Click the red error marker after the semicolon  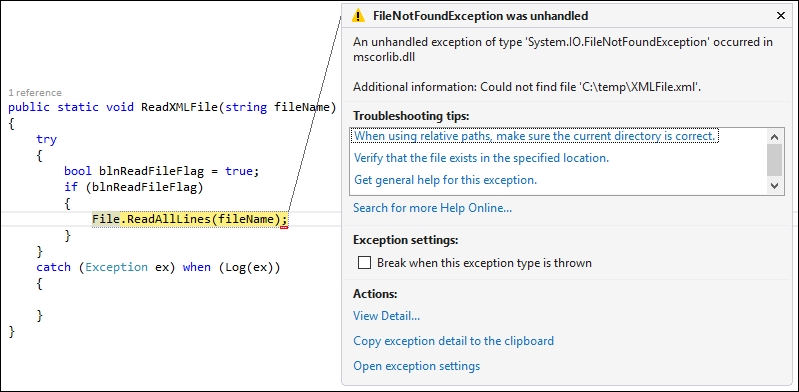point(284,227)
